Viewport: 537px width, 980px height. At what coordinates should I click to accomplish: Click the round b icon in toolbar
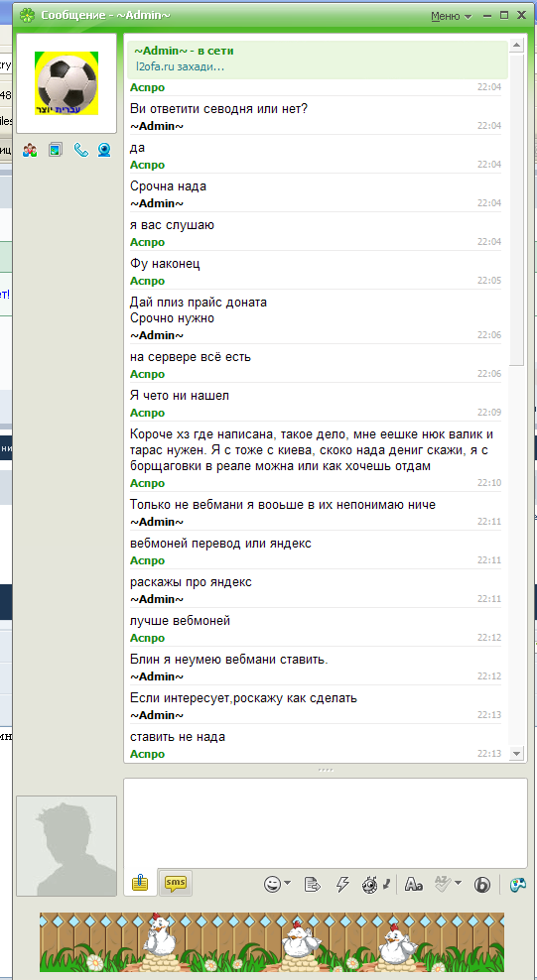tap(482, 885)
